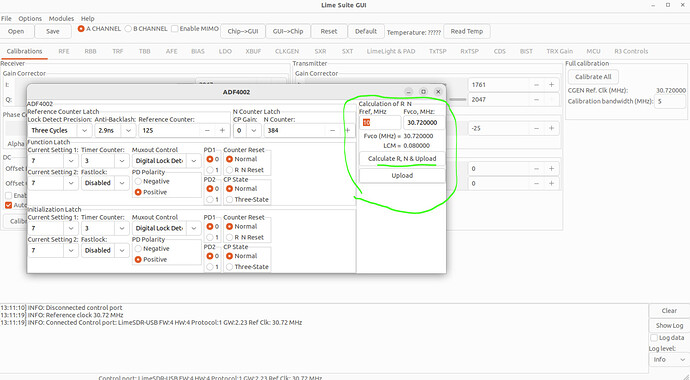The image size is (690, 380).
Task: Increase transmitter gain value 2047
Action: 551,99
